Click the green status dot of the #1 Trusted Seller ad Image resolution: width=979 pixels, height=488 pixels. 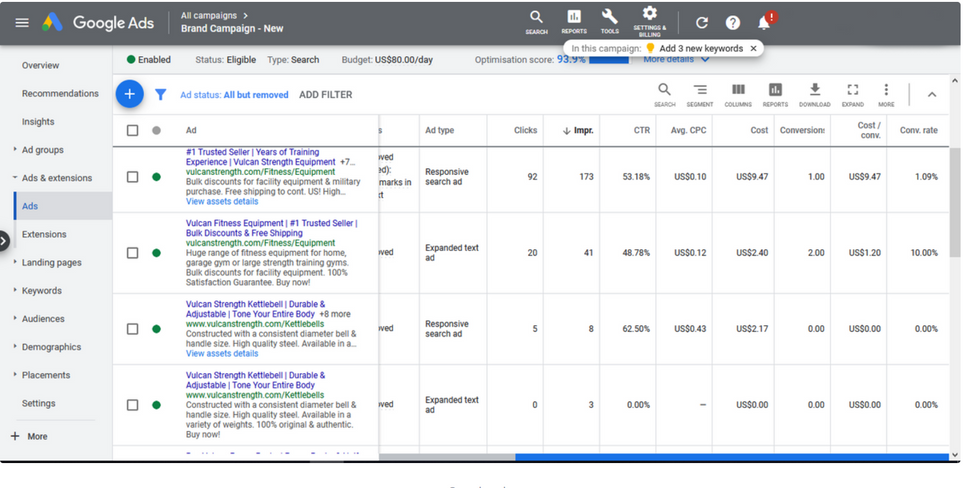click(x=156, y=177)
